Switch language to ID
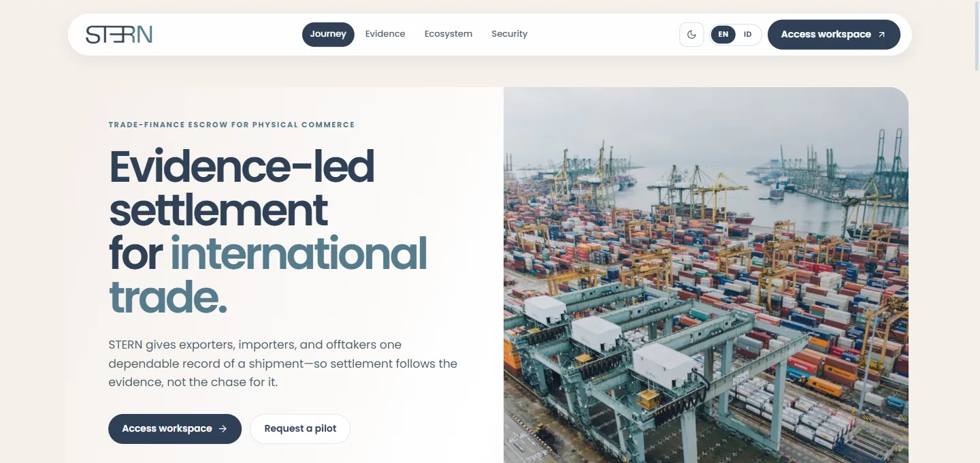The height and width of the screenshot is (463, 980). coord(747,34)
